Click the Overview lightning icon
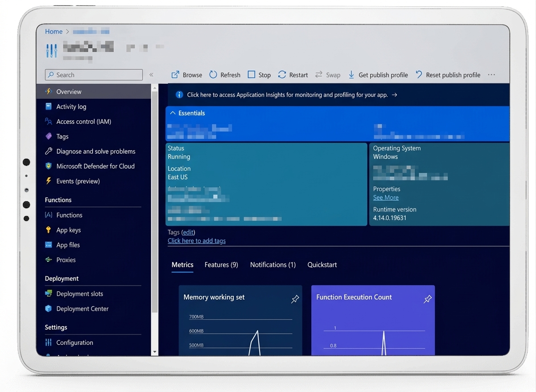The image size is (536, 392). pos(49,91)
